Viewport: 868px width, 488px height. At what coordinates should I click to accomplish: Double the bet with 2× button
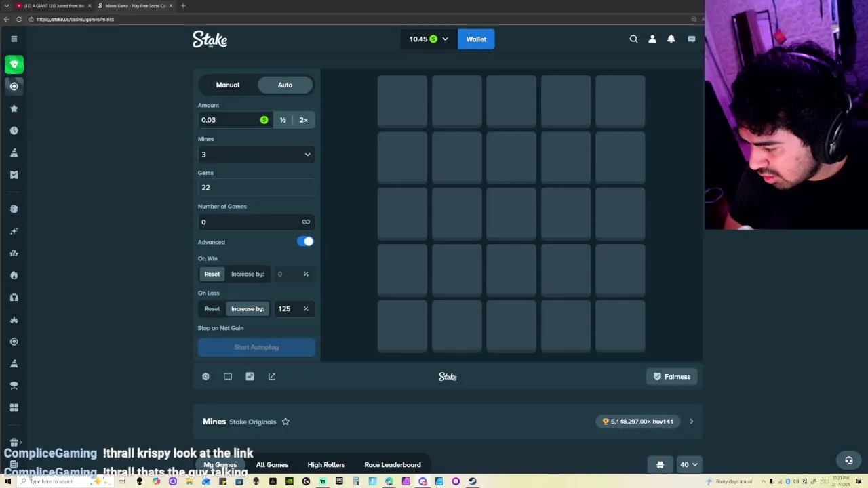[x=304, y=120]
